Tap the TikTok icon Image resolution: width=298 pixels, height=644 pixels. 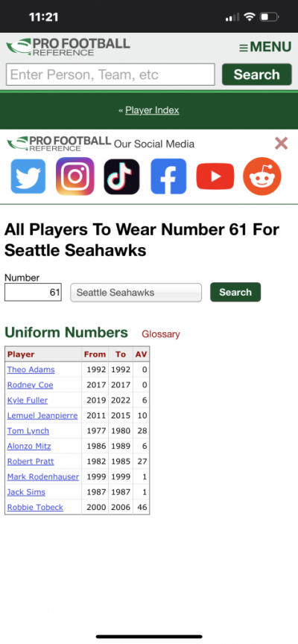coord(121,176)
